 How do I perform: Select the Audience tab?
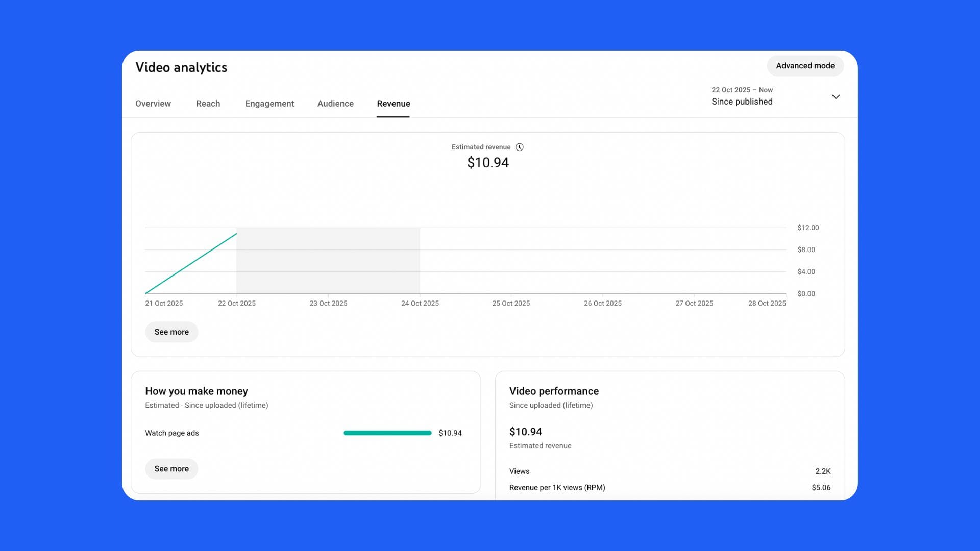(335, 104)
